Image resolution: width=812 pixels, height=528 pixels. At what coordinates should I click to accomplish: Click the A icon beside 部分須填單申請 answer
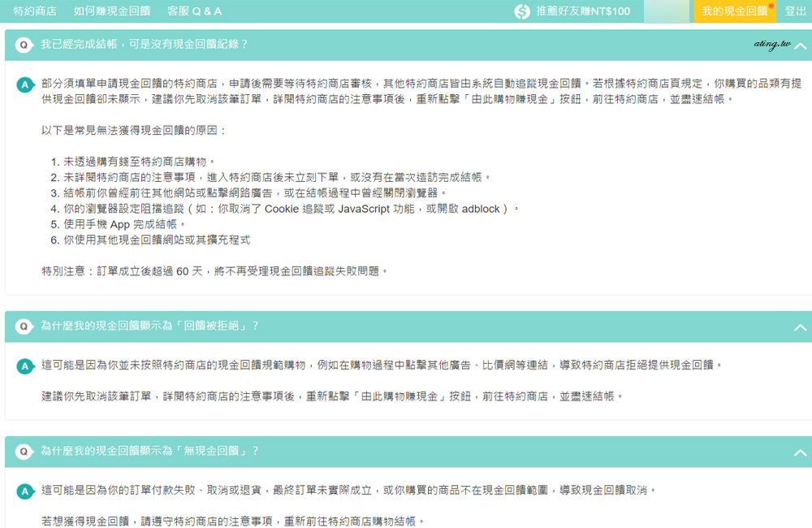[x=25, y=84]
